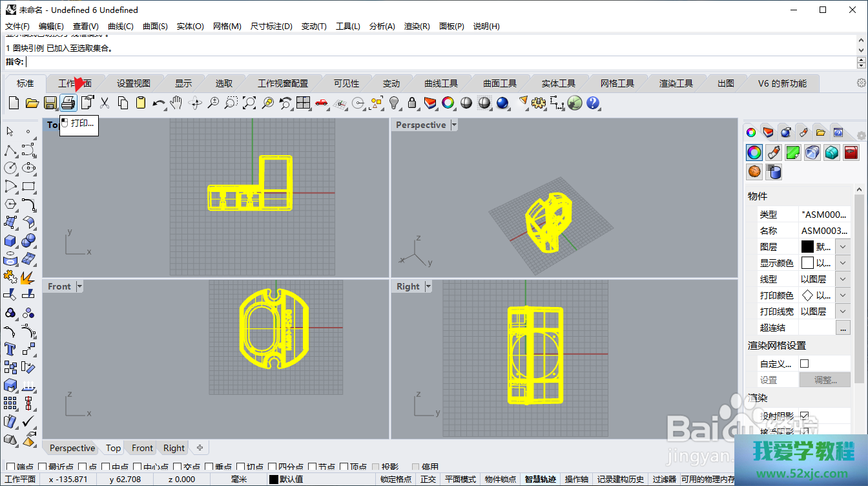Screen dimensions: 868x486
Task: Expand the 图层 dropdown in properties
Action: [x=843, y=247]
